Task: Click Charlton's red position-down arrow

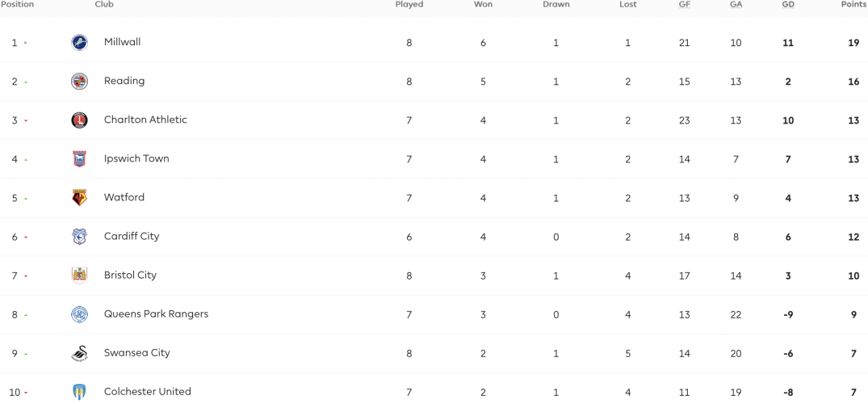Action: click(26, 121)
